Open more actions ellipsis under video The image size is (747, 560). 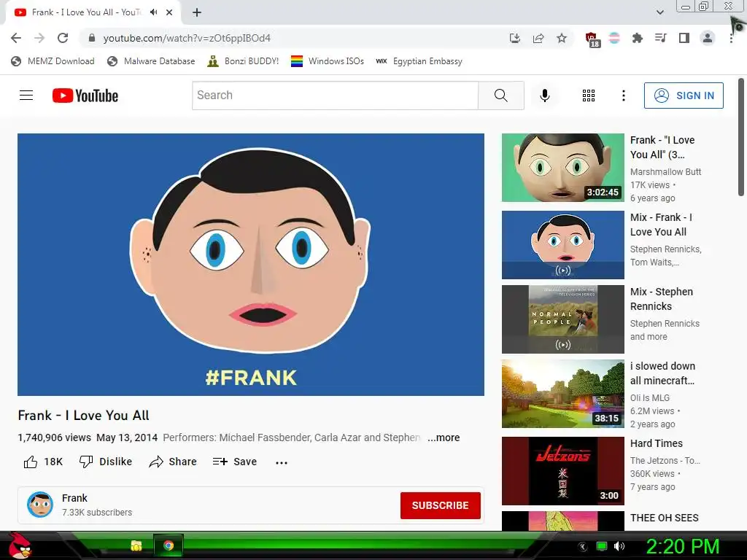(x=282, y=462)
